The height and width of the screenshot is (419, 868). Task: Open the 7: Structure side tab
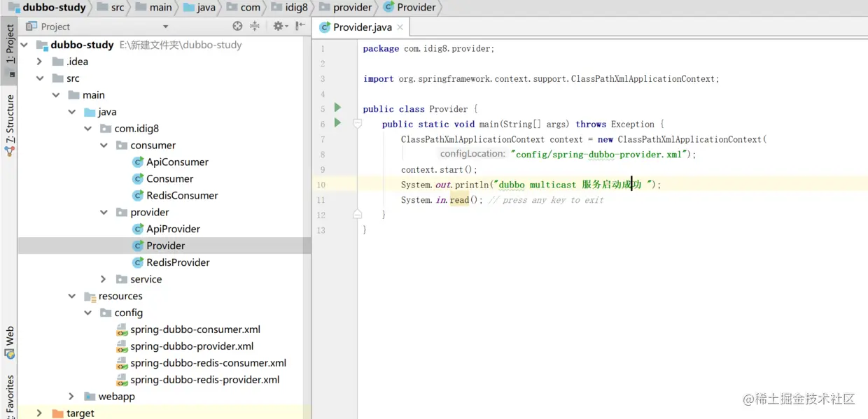[x=10, y=125]
